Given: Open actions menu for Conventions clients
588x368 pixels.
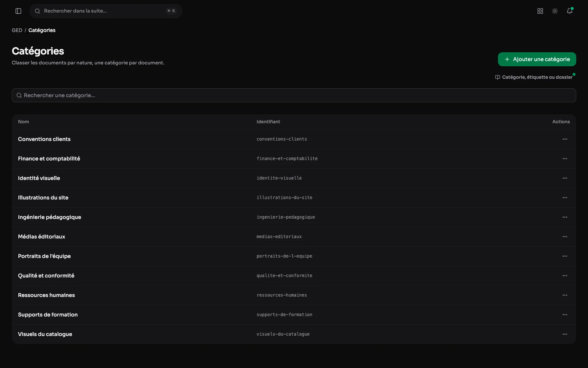Looking at the screenshot, I should [565, 139].
